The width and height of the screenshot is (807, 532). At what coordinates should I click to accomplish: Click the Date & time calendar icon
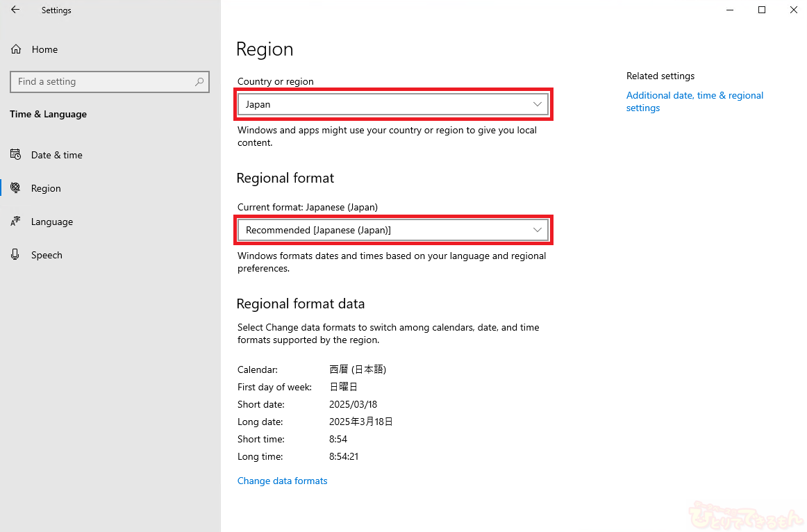click(15, 155)
